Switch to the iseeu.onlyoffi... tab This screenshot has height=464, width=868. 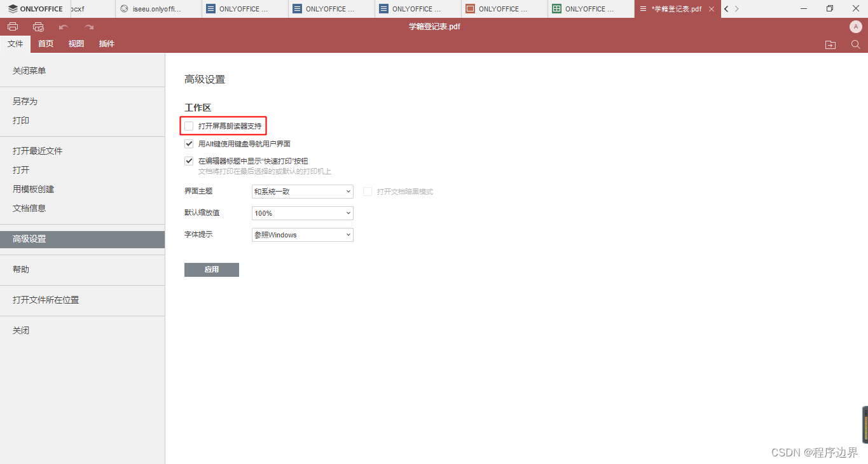click(158, 9)
